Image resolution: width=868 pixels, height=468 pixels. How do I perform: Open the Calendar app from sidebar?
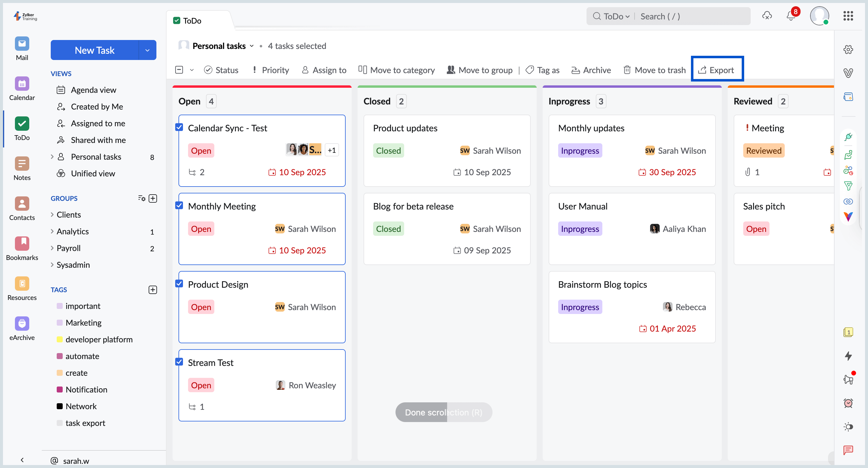coord(22,84)
